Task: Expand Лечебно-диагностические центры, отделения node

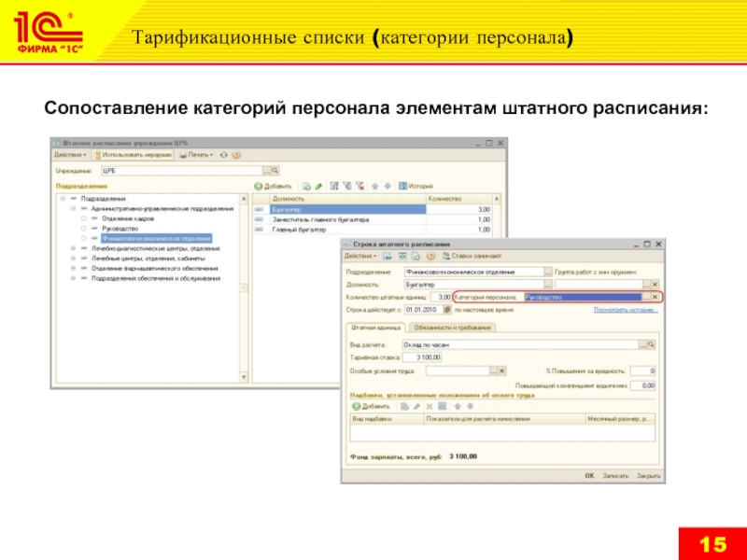Action: [73, 249]
